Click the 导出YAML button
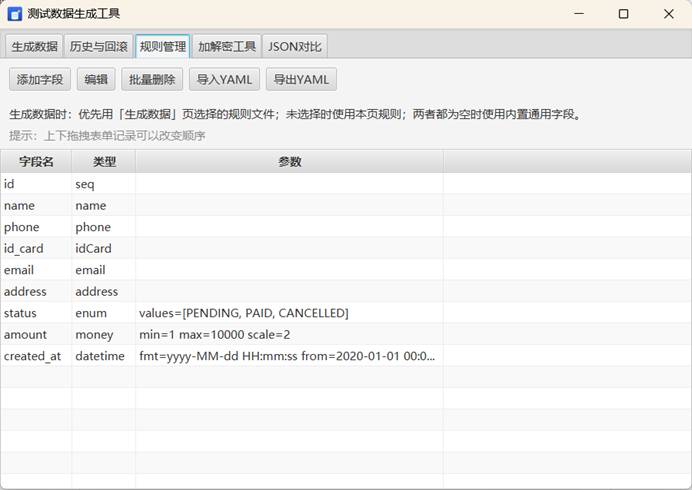The height and width of the screenshot is (490, 692). click(301, 79)
